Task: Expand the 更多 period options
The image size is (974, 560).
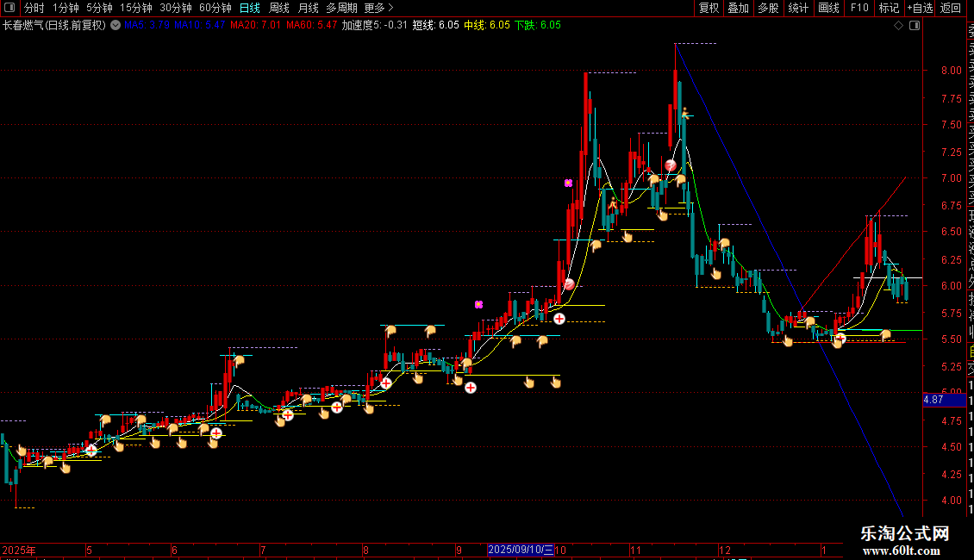Action: 379,8
